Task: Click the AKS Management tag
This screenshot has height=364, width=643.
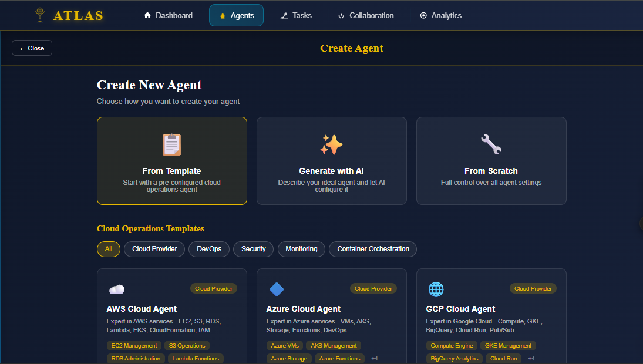Action: point(334,346)
